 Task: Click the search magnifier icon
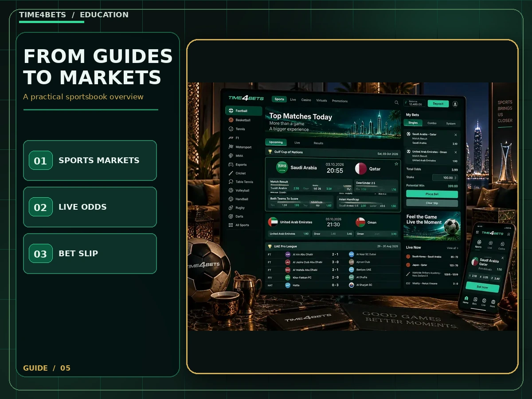coord(397,103)
